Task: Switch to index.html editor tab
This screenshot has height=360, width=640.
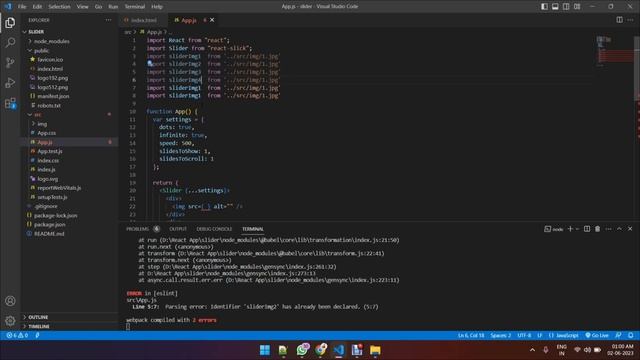Action: (x=143, y=20)
